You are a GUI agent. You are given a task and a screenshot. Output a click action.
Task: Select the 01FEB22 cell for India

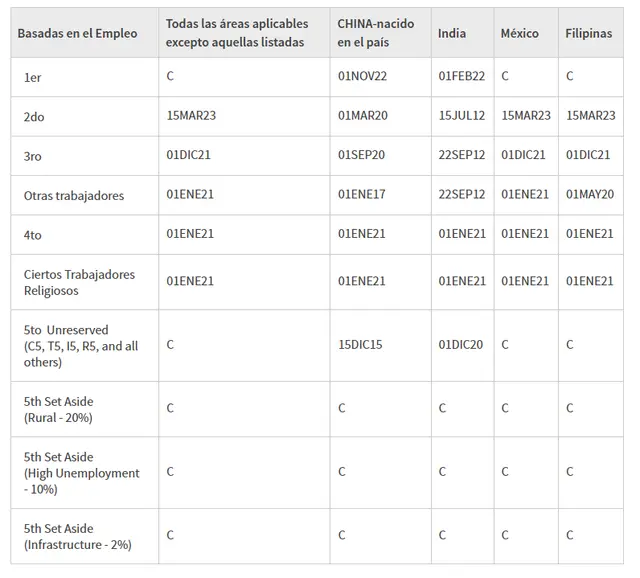pos(462,77)
